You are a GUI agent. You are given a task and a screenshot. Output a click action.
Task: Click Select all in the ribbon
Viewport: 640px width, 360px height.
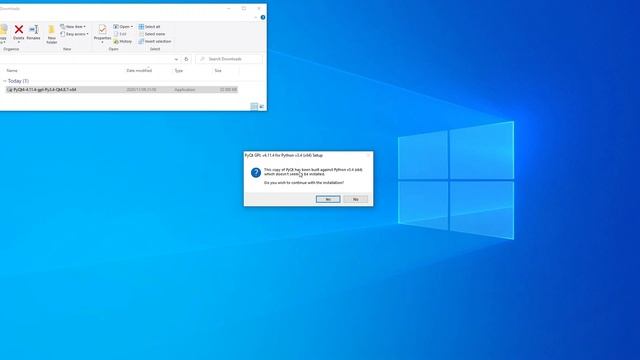pos(149,27)
